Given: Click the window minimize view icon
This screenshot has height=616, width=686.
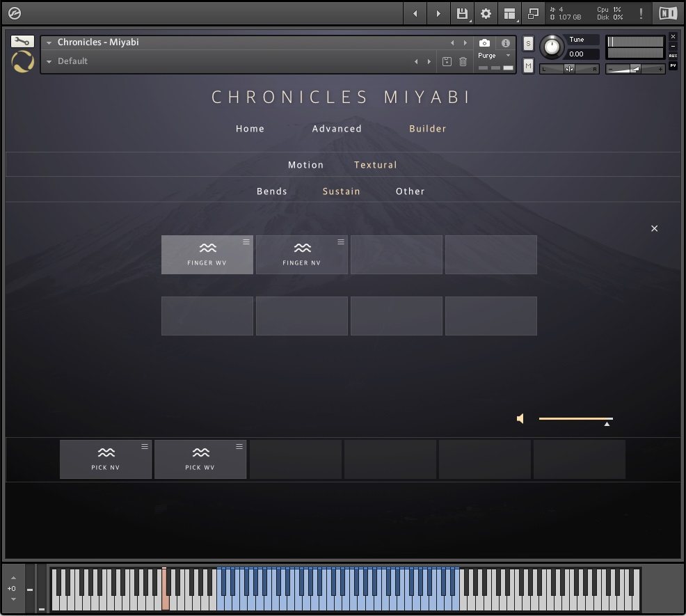Looking at the screenshot, I should pos(533,13).
